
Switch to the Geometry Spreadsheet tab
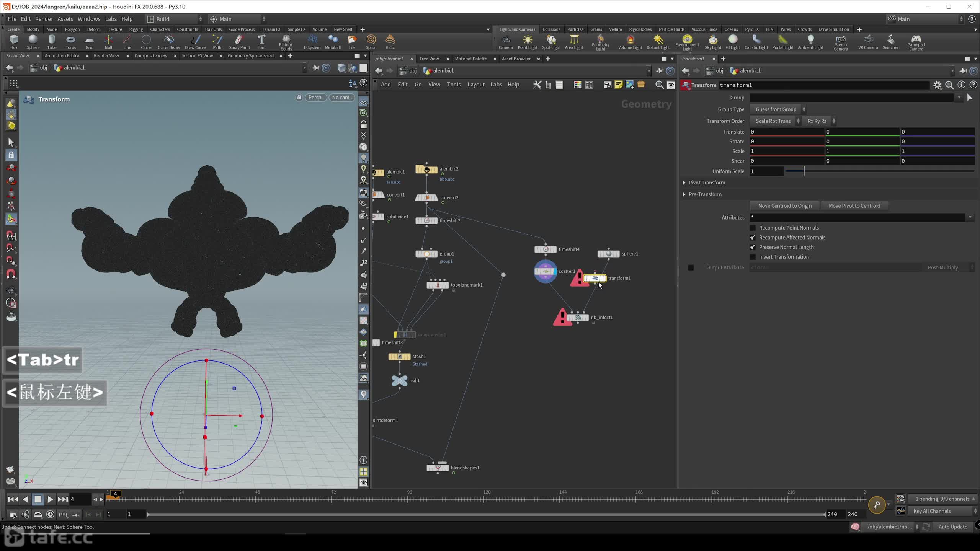point(251,56)
